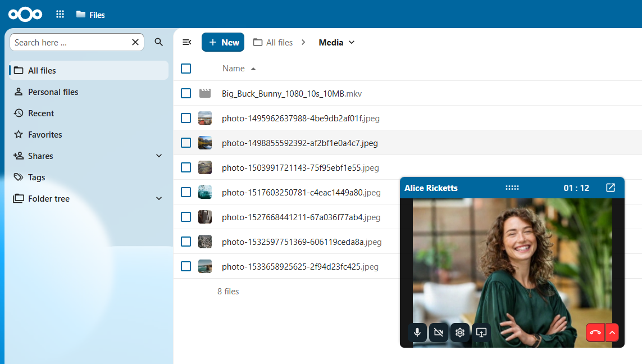Sort by Name column header
This screenshot has height=364, width=642.
[x=234, y=69]
